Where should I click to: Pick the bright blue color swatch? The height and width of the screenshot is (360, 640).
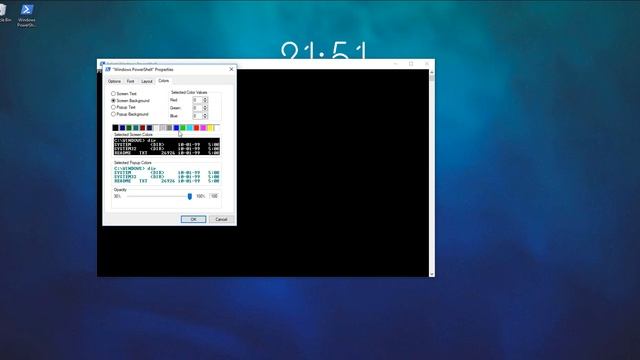[x=176, y=128]
